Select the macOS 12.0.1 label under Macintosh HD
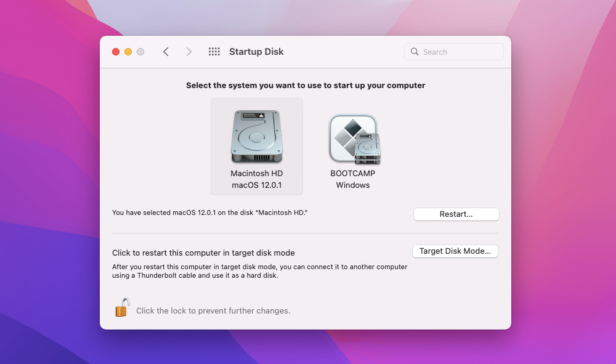The height and width of the screenshot is (364, 616). tap(256, 185)
